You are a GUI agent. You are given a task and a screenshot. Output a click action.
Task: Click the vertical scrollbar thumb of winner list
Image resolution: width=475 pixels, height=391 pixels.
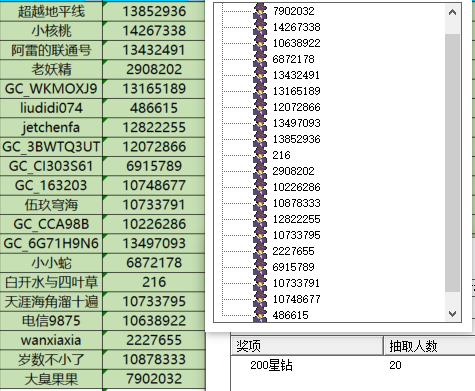tap(452, 163)
